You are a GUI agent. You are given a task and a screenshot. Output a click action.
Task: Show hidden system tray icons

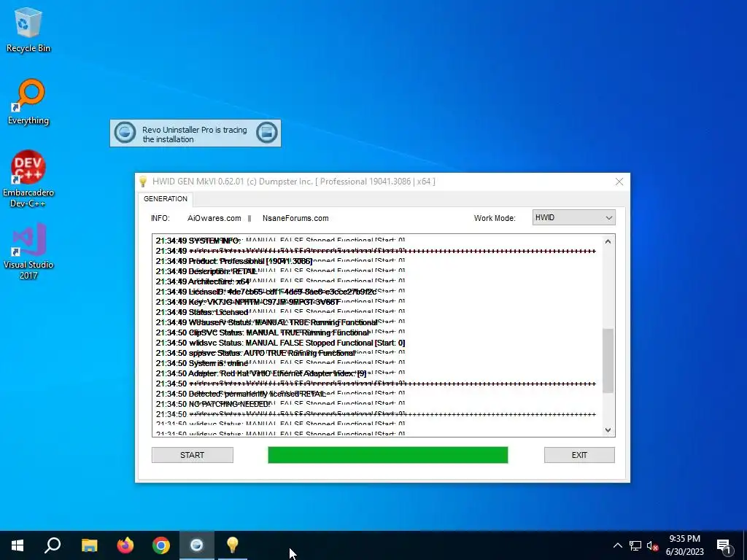[x=617, y=545]
